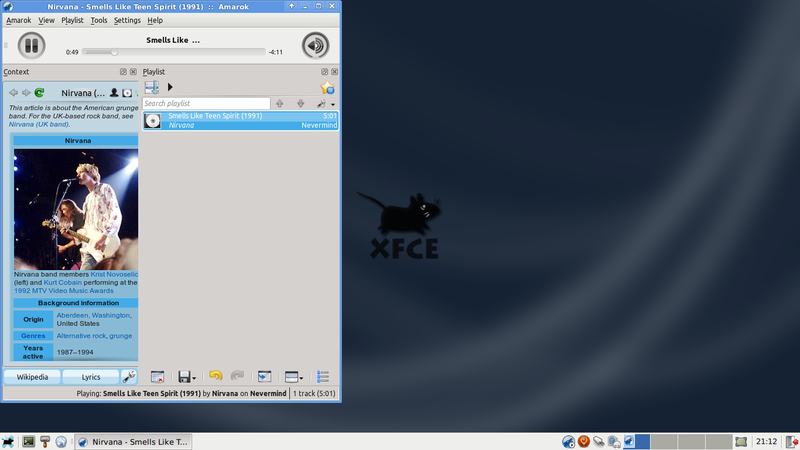Screen dimensions: 800x450
Task: Show active track in playlist
Action: point(264,377)
